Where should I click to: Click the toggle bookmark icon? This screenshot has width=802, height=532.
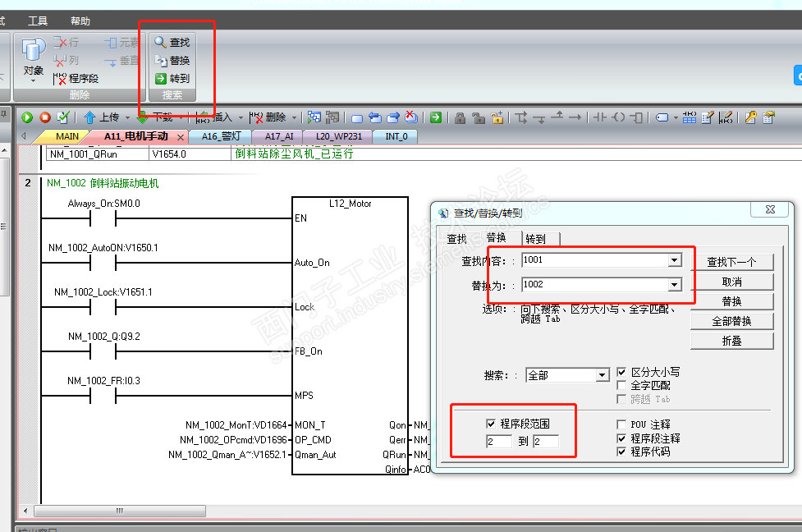(x=357, y=118)
